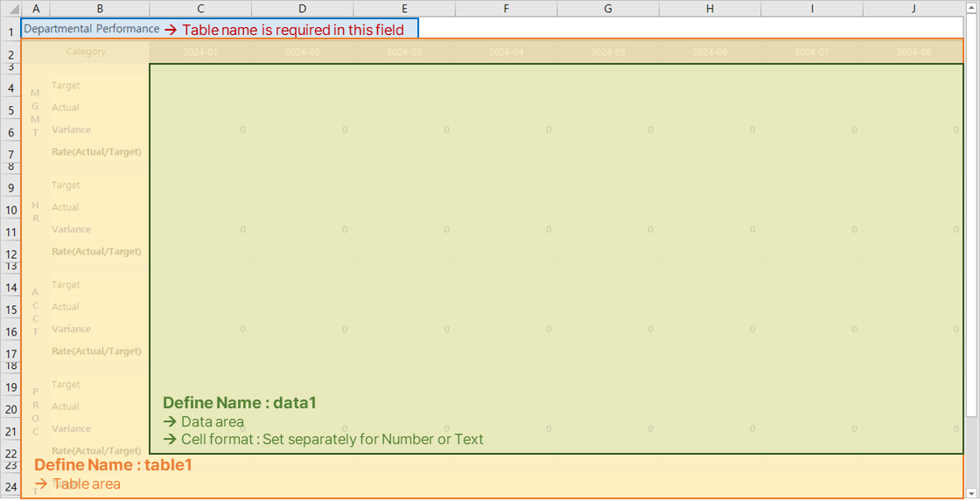
Task: Click "Variance" label in PROC group
Action: pos(71,428)
